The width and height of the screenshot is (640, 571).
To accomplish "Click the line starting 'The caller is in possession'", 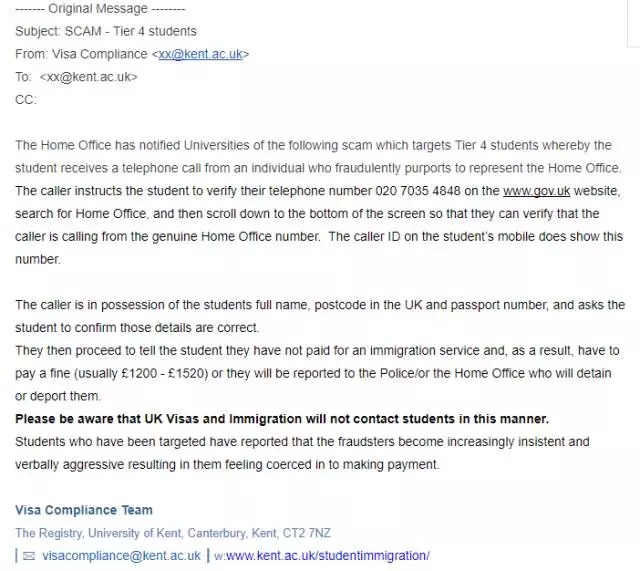I will [x=319, y=304].
